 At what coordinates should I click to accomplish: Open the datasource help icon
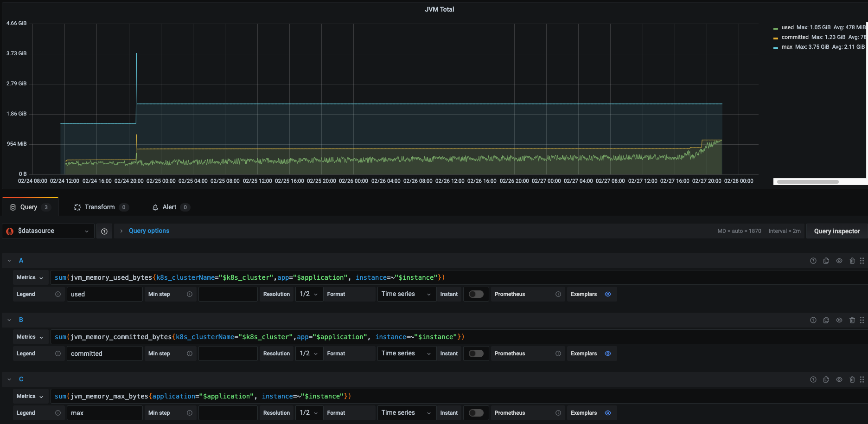(104, 231)
